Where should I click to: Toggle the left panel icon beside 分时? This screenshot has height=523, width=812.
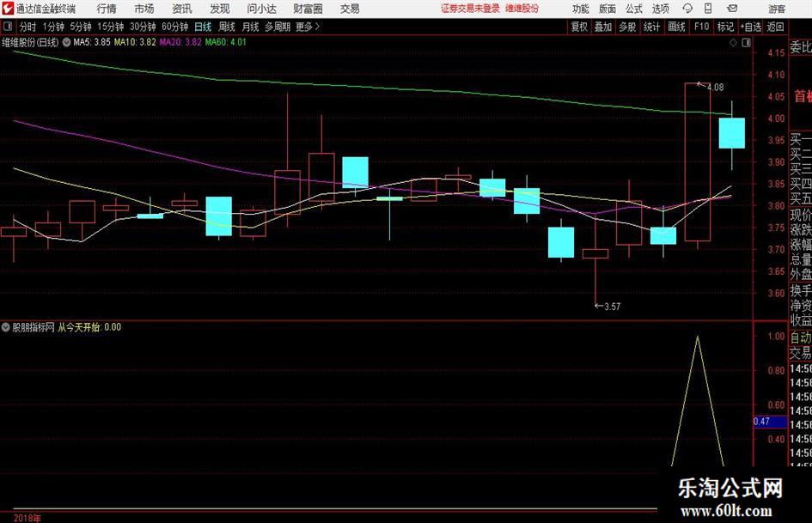click(x=8, y=27)
